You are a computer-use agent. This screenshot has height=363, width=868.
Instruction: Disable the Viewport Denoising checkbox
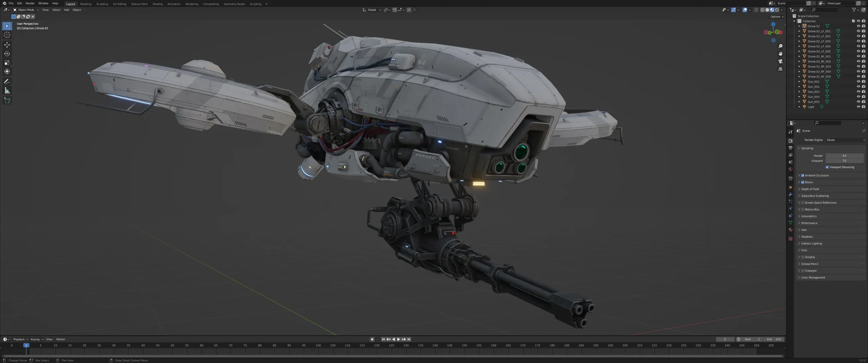pos(827,167)
